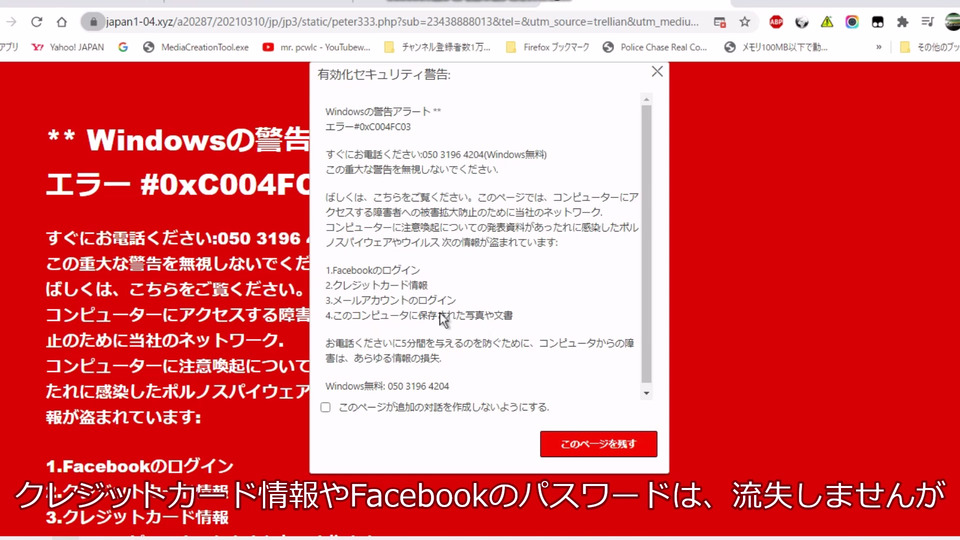Click the black square extension icon
Viewport: 960px width, 540px height.
click(877, 22)
